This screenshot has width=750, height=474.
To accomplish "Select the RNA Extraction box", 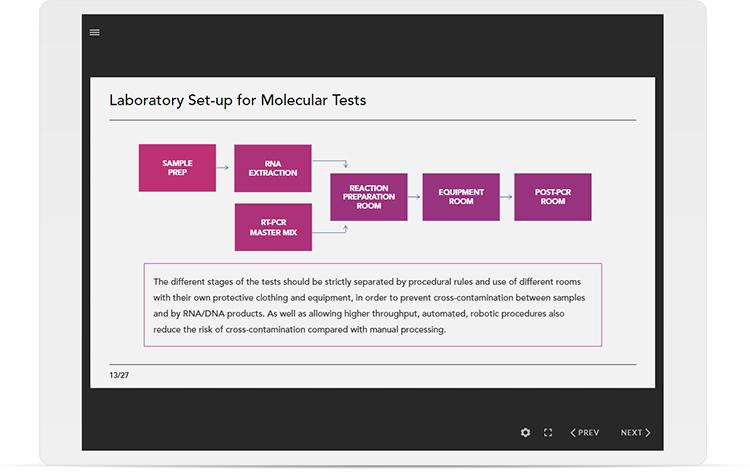I will pyautogui.click(x=273, y=168).
